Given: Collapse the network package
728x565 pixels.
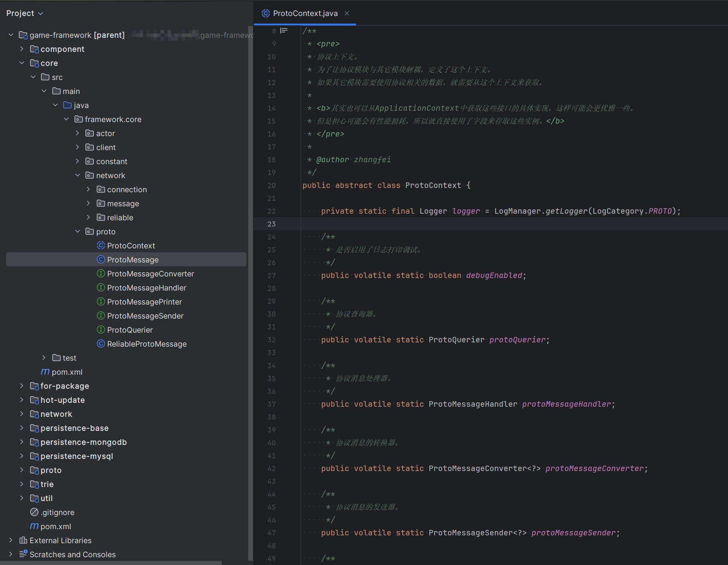Looking at the screenshot, I should coord(77,175).
